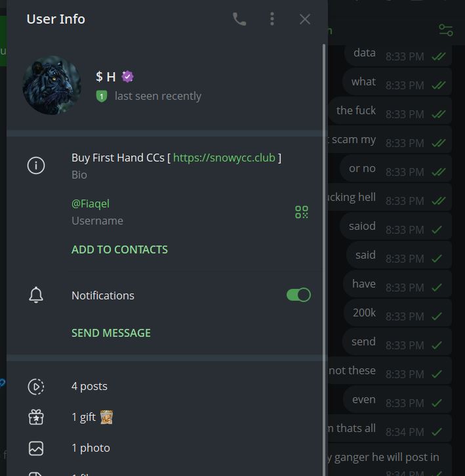Open chat settings sliders icon at top right
The image size is (465, 476).
tap(446, 30)
